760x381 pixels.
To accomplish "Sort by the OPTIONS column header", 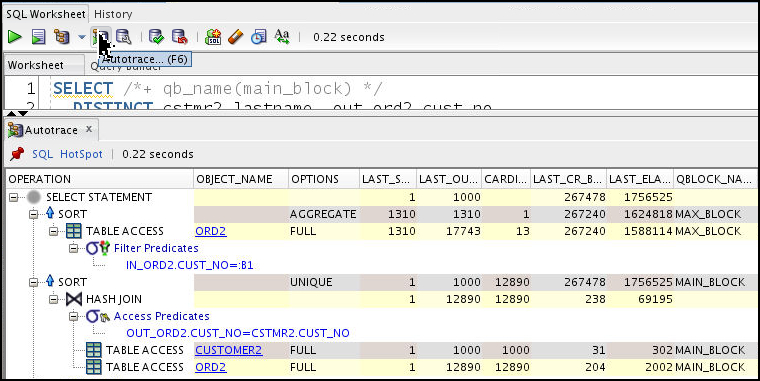I will pyautogui.click(x=324, y=179).
